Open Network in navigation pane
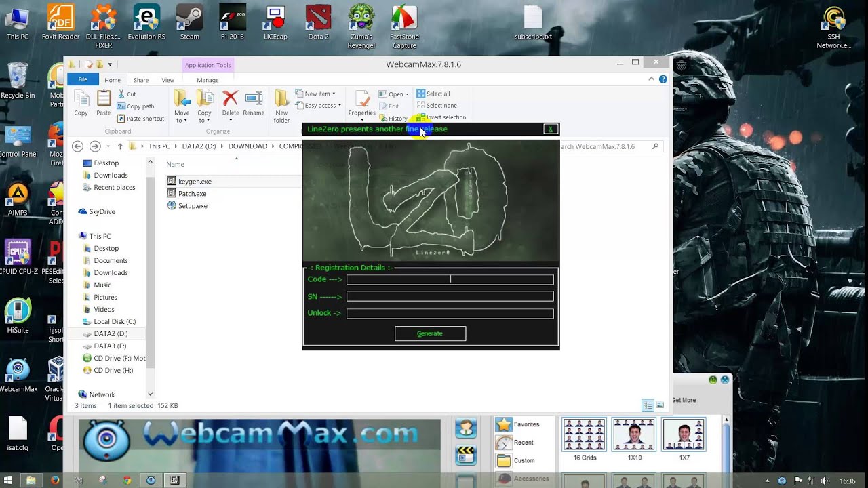The image size is (868, 488). pyautogui.click(x=96, y=394)
